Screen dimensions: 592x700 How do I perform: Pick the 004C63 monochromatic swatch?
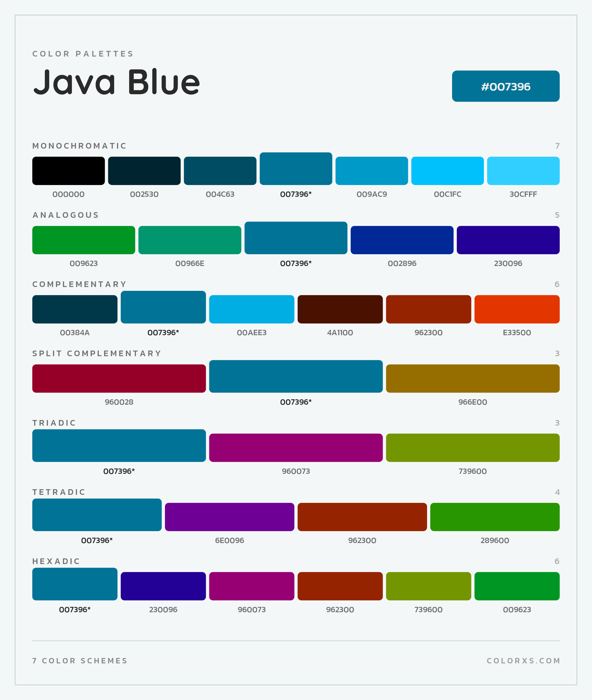click(x=220, y=170)
